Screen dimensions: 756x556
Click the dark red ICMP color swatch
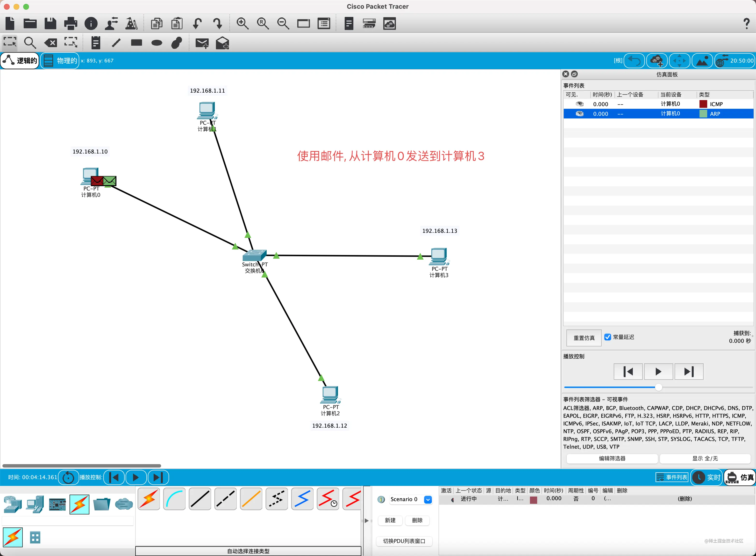(703, 104)
